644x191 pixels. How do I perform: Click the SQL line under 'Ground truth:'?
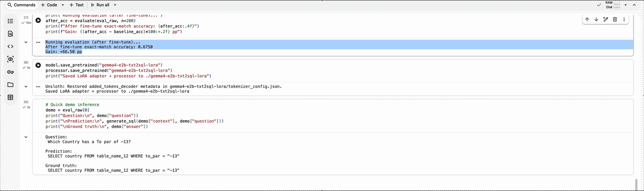113,170
